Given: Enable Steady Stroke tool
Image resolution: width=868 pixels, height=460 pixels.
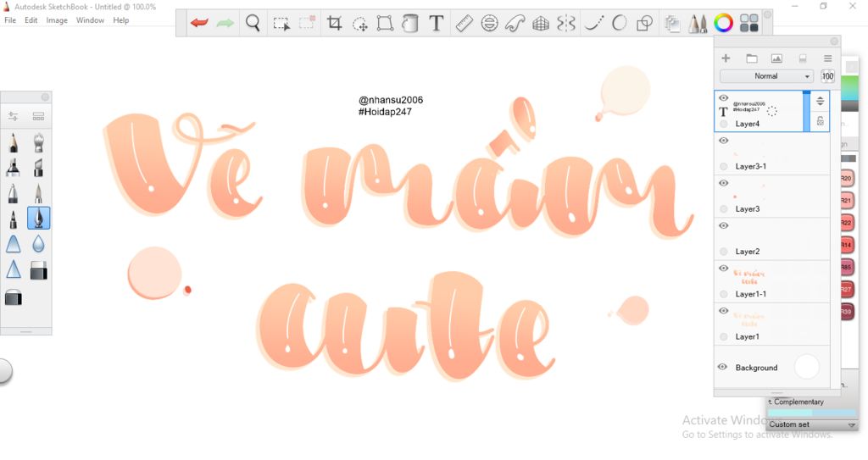Looking at the screenshot, I should tap(594, 23).
